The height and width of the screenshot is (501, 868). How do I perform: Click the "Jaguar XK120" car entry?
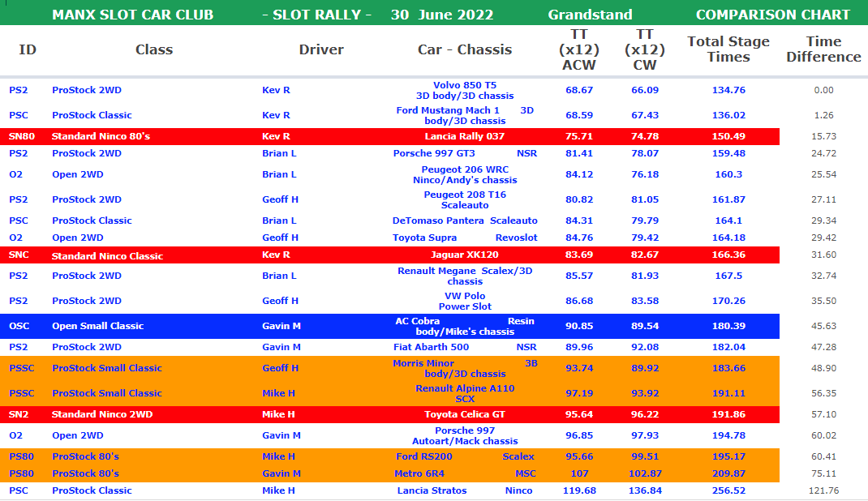pos(464,255)
